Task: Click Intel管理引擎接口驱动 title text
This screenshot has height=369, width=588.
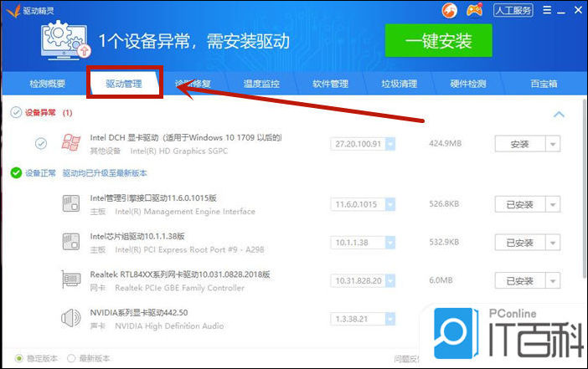Action: (153, 197)
